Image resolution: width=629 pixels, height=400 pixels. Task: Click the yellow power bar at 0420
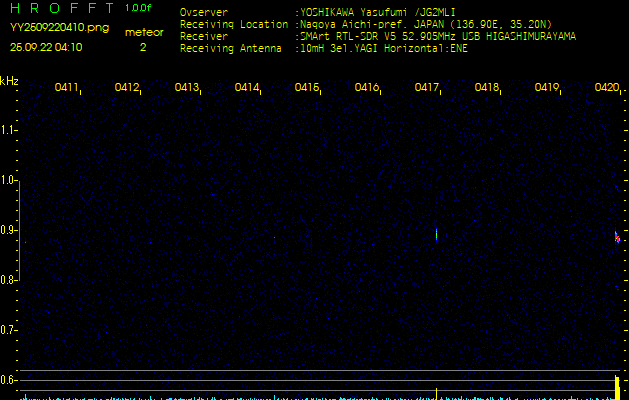point(617,388)
